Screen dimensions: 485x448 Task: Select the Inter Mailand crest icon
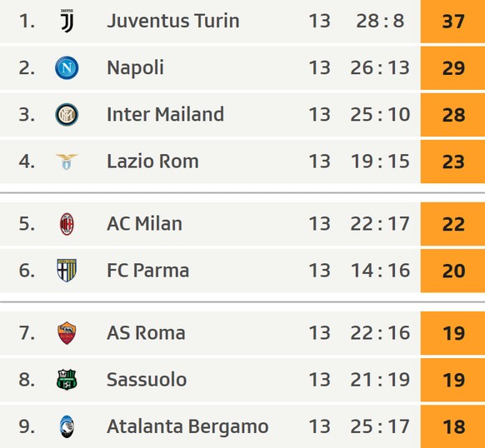tap(67, 115)
